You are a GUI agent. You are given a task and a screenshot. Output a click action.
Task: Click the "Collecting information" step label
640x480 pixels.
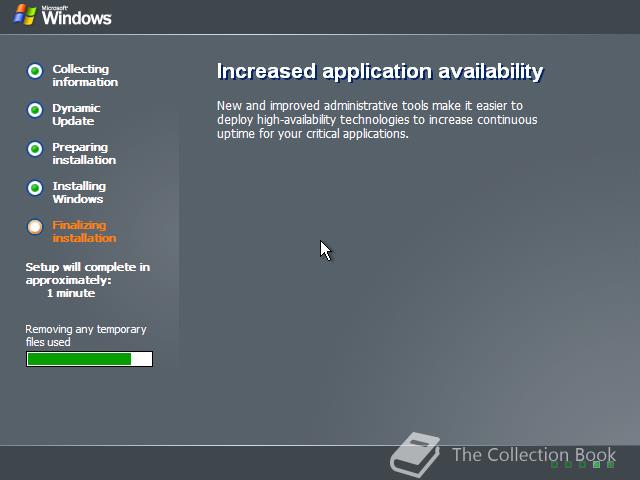tap(85, 76)
